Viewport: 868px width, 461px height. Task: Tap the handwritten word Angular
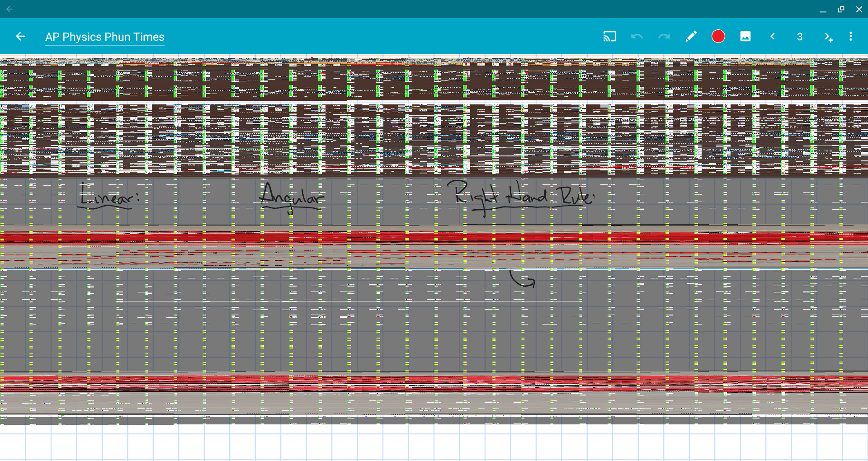tap(292, 198)
